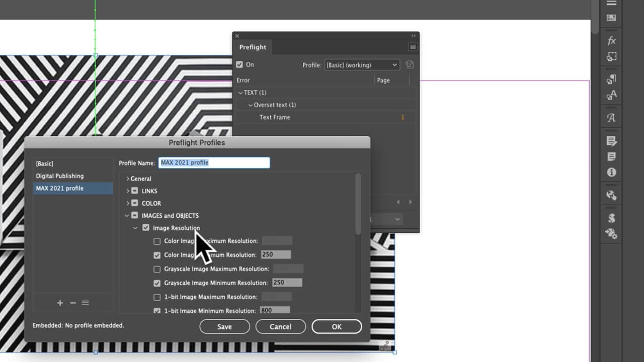The height and width of the screenshot is (362, 644).
Task: Expand the General category arrow
Action: tap(128, 178)
